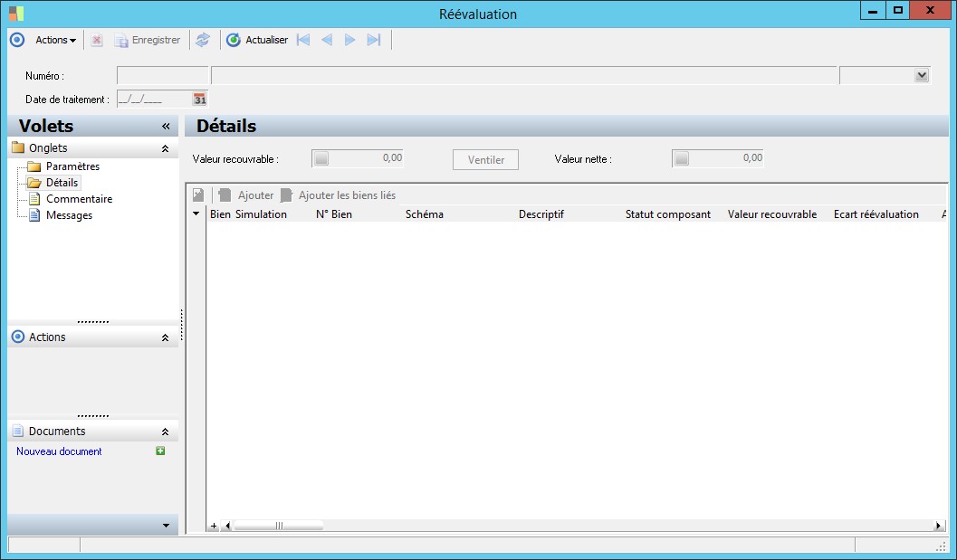Screen dimensions: 957x560
Task: Click the Nouveau document link
Action: 59,451
